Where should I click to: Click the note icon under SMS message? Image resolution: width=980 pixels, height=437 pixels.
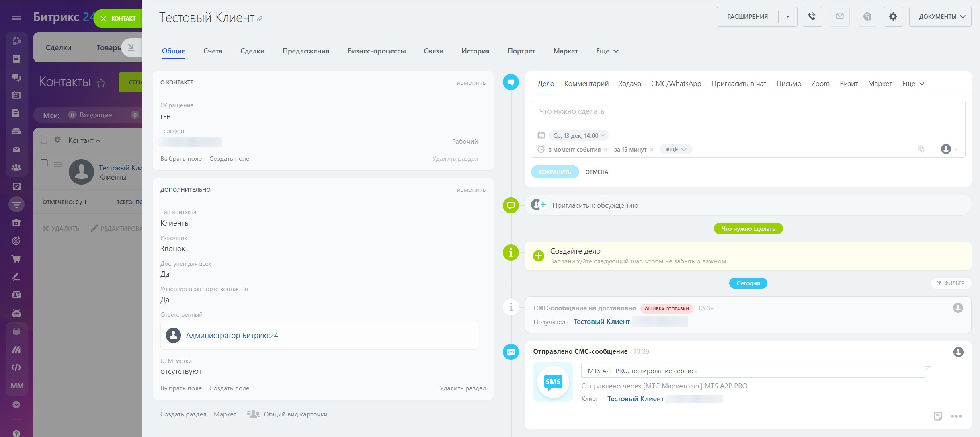pyautogui.click(x=937, y=416)
